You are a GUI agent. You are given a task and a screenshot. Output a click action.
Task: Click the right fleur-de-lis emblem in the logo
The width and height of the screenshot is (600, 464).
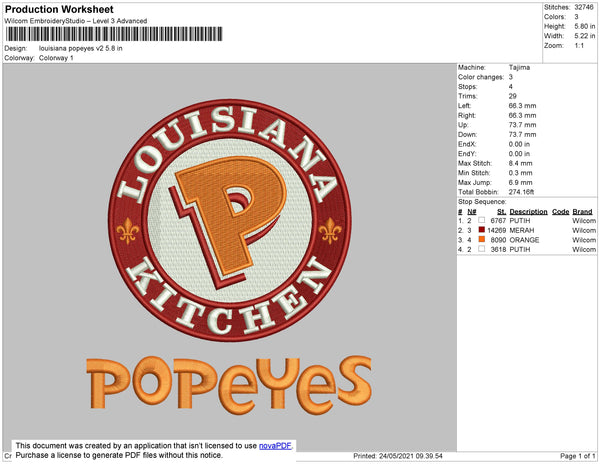330,231
